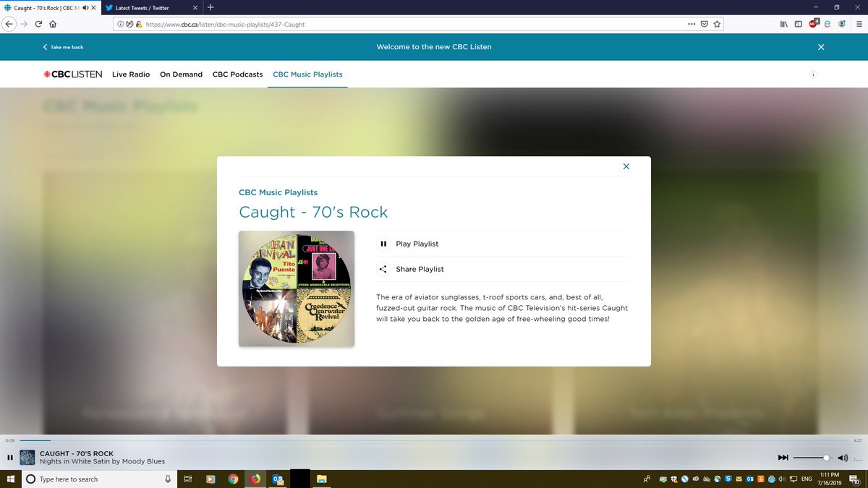
Task: Dismiss the Welcome to CBC Listen banner
Action: 821,47
